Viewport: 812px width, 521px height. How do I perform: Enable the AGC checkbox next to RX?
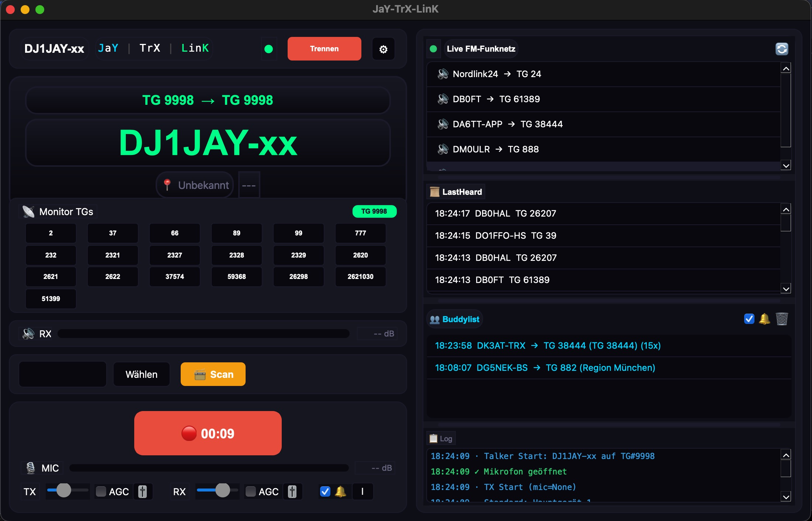click(250, 491)
